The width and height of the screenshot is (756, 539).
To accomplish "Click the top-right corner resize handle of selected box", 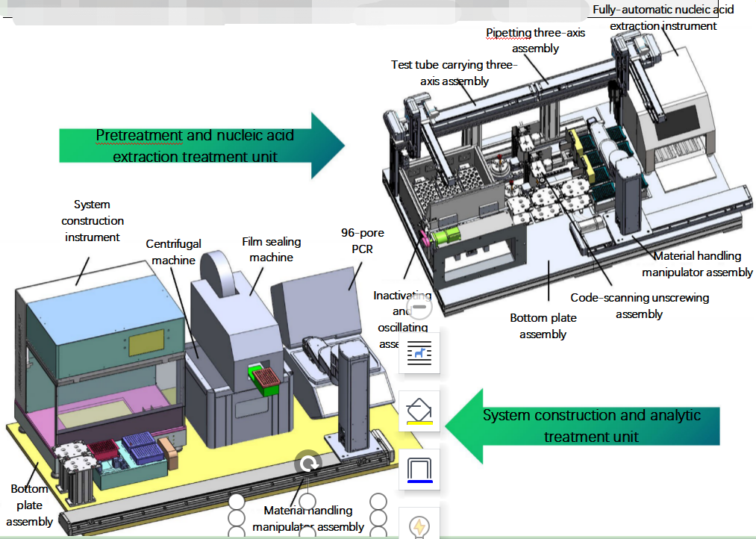I will pyautogui.click(x=378, y=502).
